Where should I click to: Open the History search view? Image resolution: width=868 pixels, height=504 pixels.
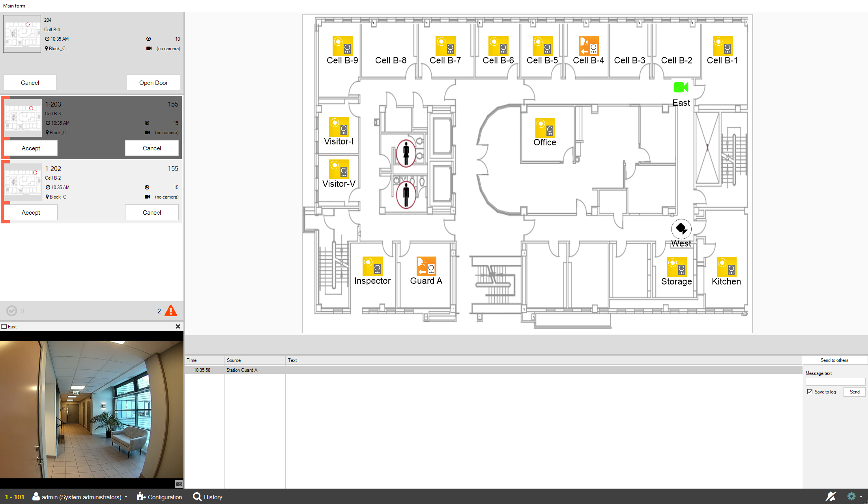[x=208, y=497]
